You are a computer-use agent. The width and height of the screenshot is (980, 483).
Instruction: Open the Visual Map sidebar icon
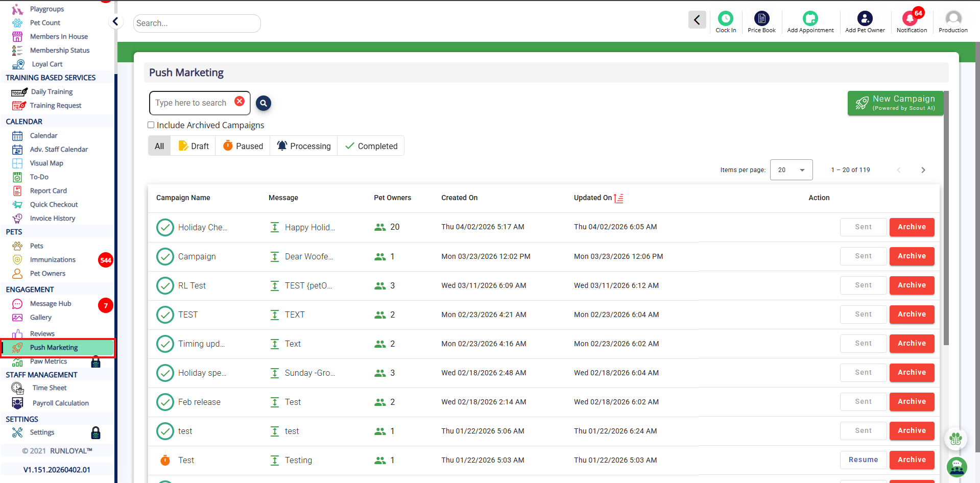(x=17, y=163)
